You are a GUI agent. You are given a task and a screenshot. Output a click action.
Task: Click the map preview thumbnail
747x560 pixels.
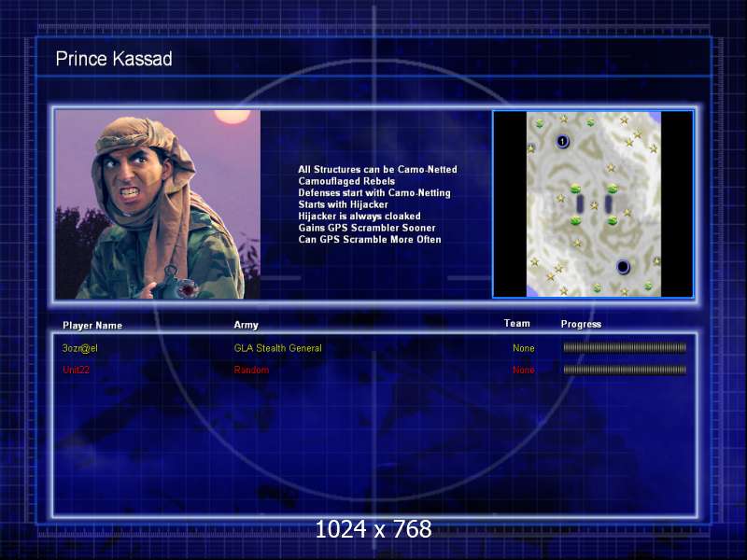pos(593,204)
